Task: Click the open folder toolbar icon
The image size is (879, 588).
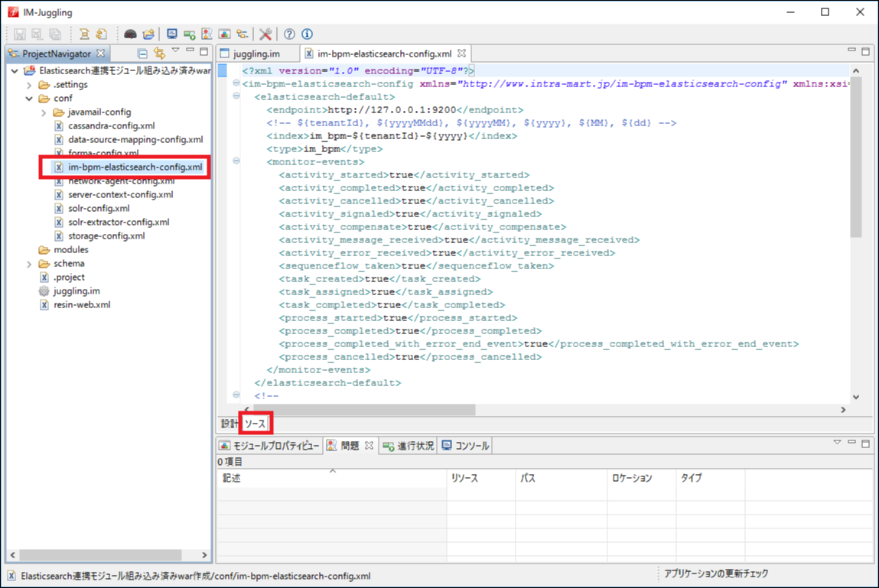Action: tap(149, 34)
